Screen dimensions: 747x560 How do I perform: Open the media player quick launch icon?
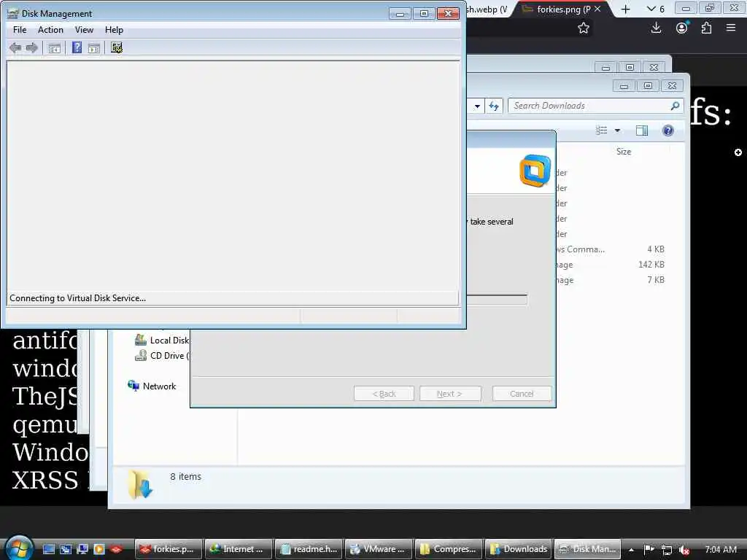coord(99,549)
